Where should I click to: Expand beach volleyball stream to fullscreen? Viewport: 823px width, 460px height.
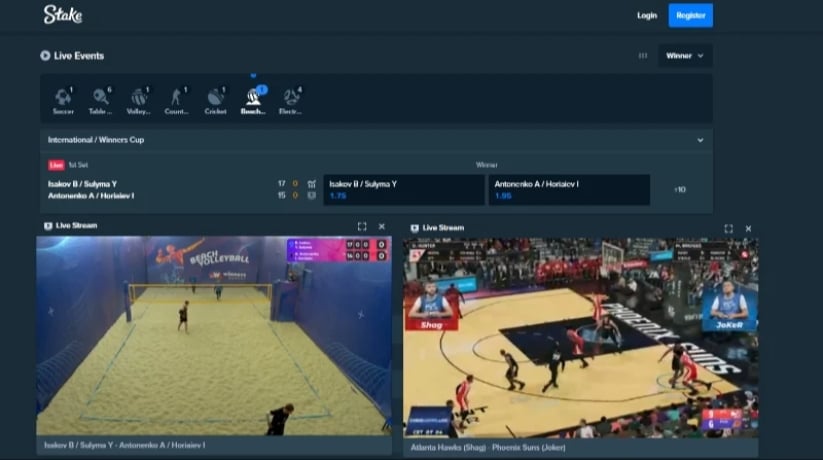362,226
